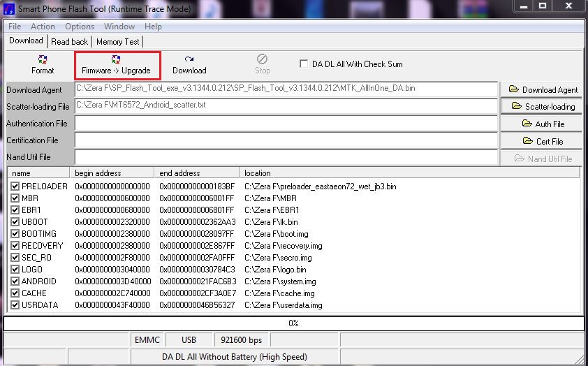Image resolution: width=588 pixels, height=366 pixels.
Task: Select the C:\Zera F\logo.bin location
Action: pos(275,270)
